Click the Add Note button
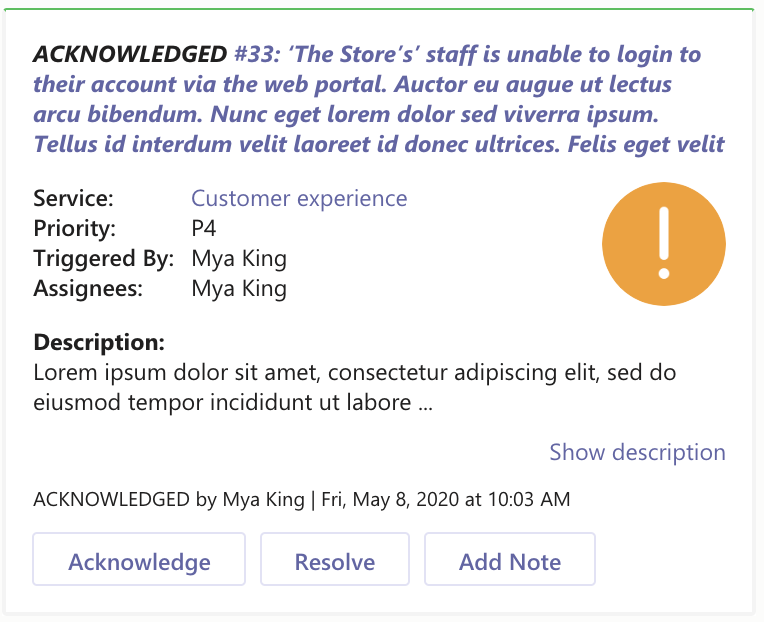The height and width of the screenshot is (622, 764). point(509,561)
